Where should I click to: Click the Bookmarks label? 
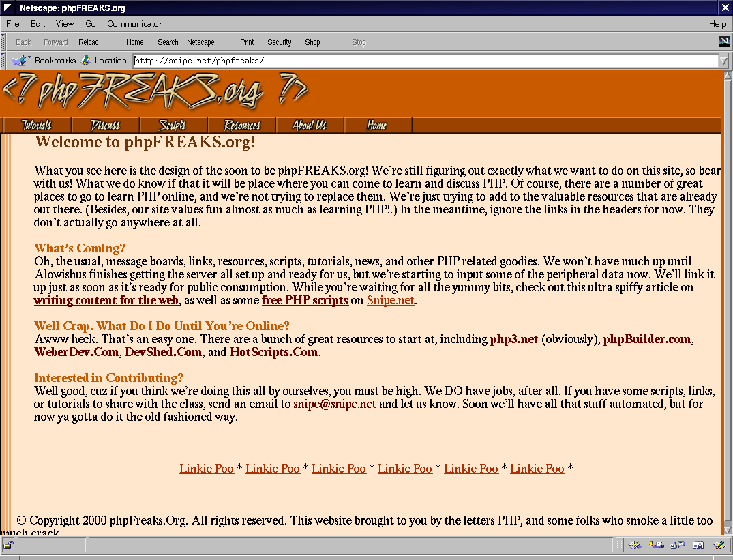point(55,60)
